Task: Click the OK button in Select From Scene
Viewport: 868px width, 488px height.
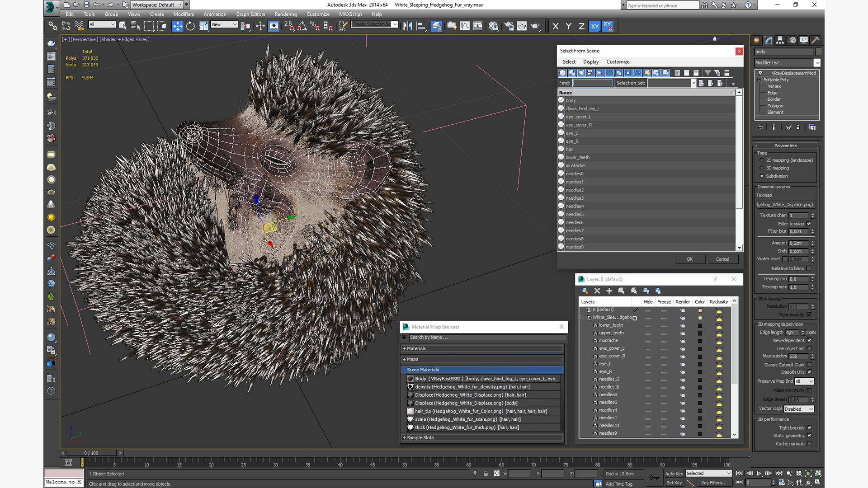Action: 690,258
